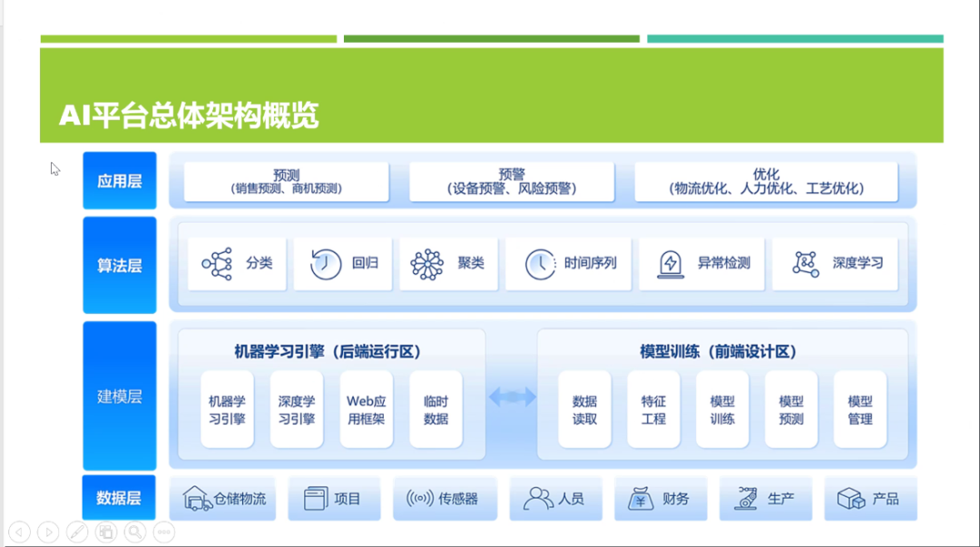Select the 应用层 layer label
The height and width of the screenshot is (547, 980).
[x=120, y=181]
